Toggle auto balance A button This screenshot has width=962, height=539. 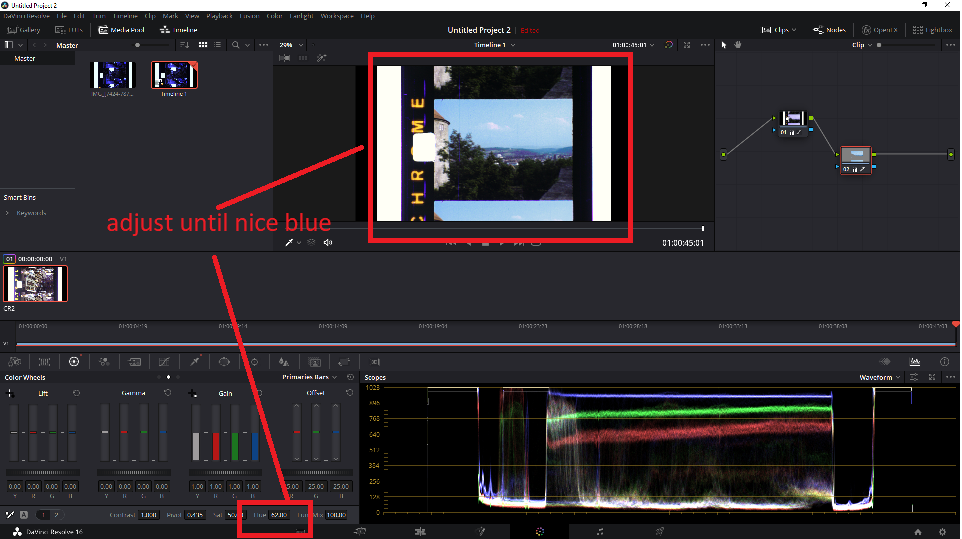point(24,515)
